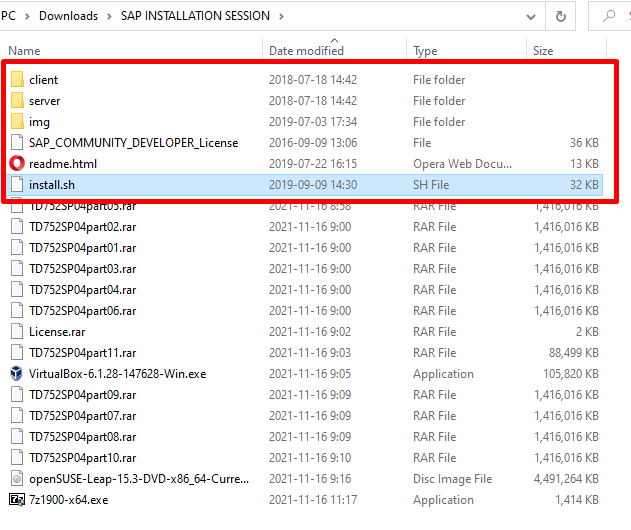The width and height of the screenshot is (631, 530).
Task: Click the VirtualBox installer icon
Action: [16, 373]
